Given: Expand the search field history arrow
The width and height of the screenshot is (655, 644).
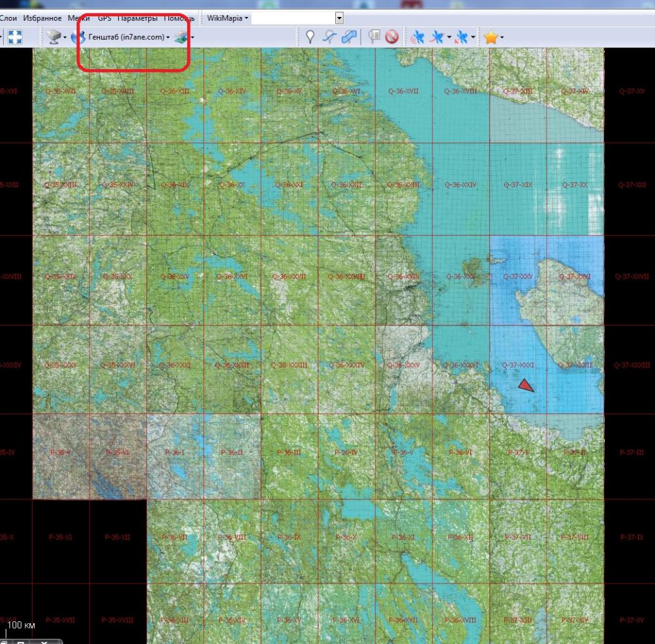Looking at the screenshot, I should [339, 18].
